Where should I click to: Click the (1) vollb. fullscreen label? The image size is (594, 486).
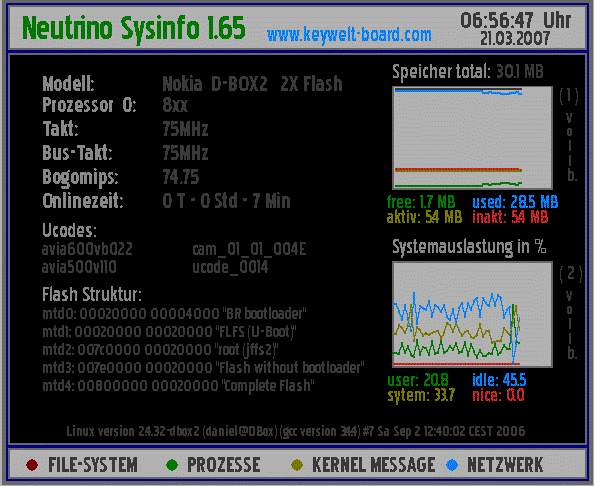click(569, 135)
